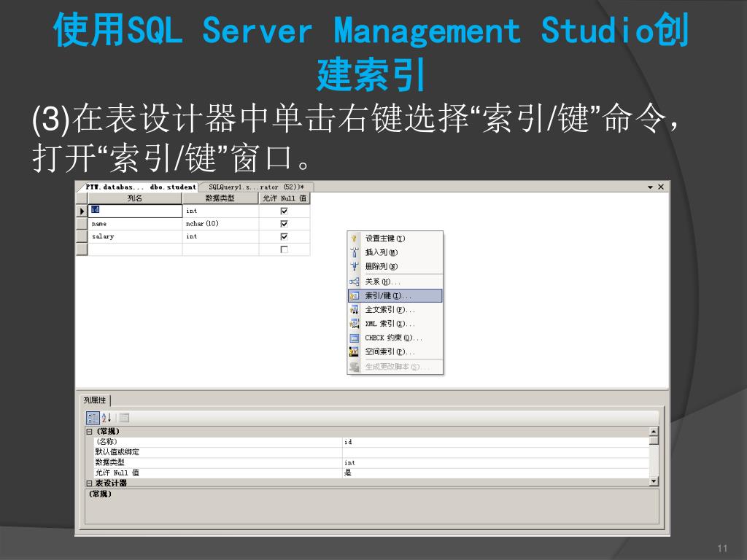Select the row marker for id column
The width and height of the screenshot is (747, 560).
point(82,211)
